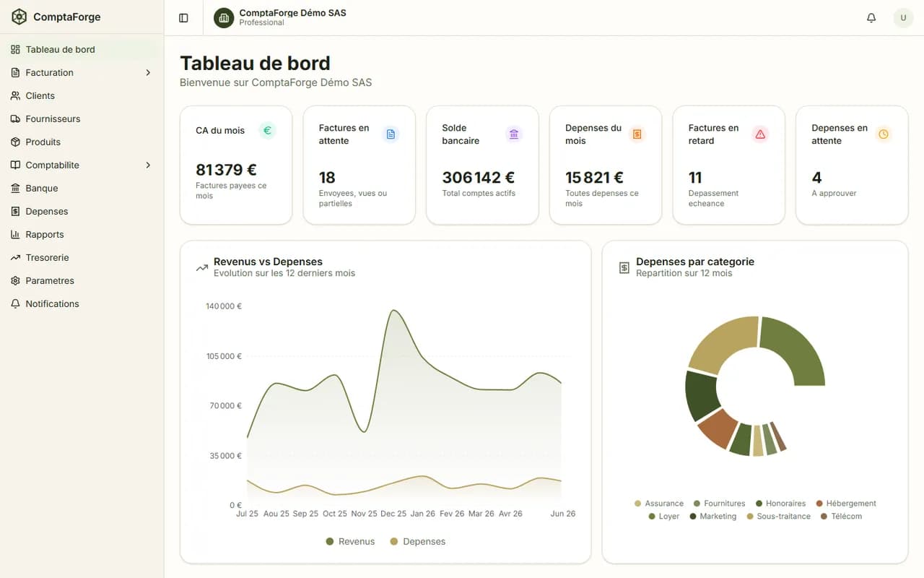Screen dimensions: 924x578
Task: Click the Depenses receipt icon in sidebar
Action: tap(16, 212)
